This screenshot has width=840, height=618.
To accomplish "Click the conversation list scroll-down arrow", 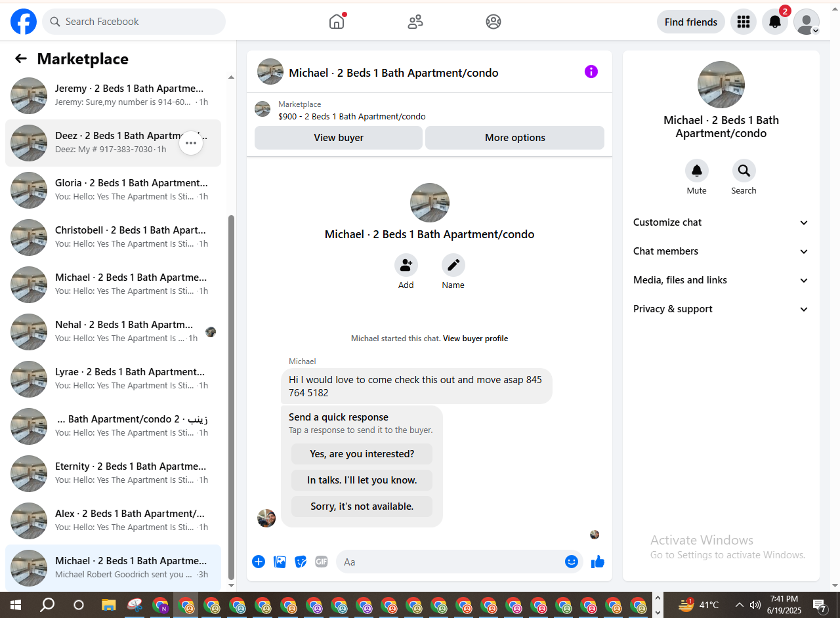I will tap(231, 585).
